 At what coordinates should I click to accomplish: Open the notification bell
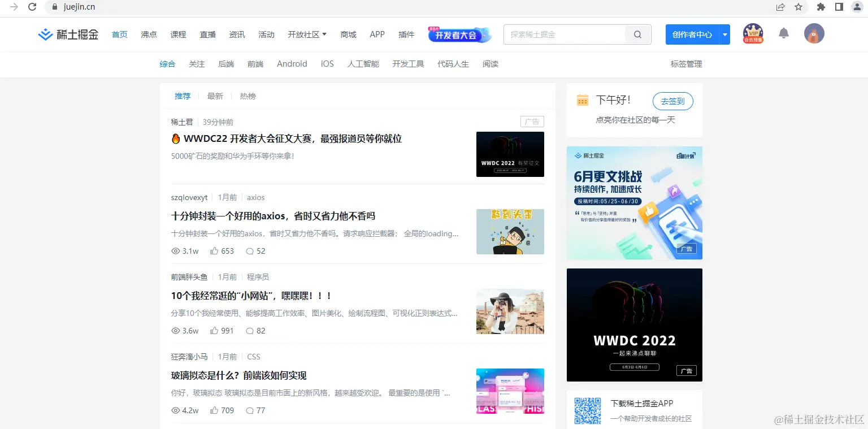click(x=784, y=33)
